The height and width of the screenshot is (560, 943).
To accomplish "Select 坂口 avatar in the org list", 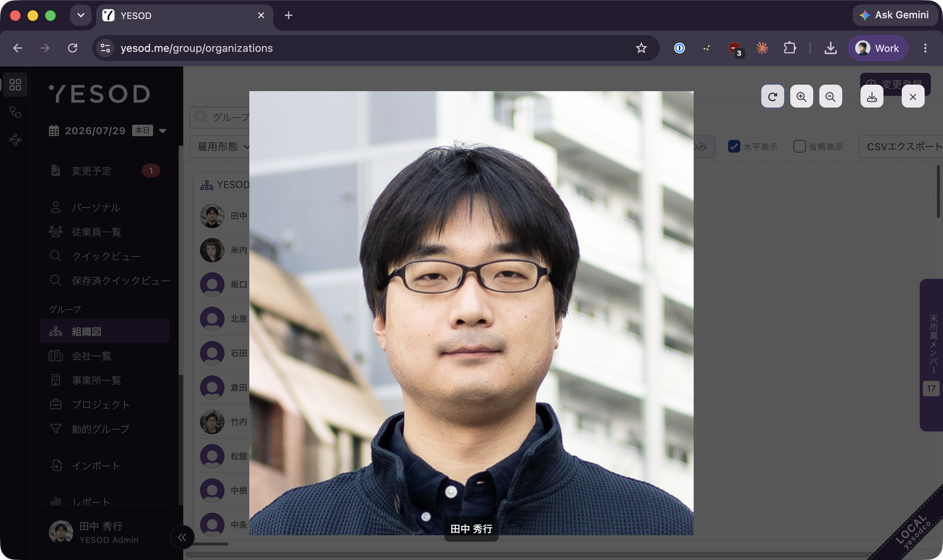I will tap(212, 284).
